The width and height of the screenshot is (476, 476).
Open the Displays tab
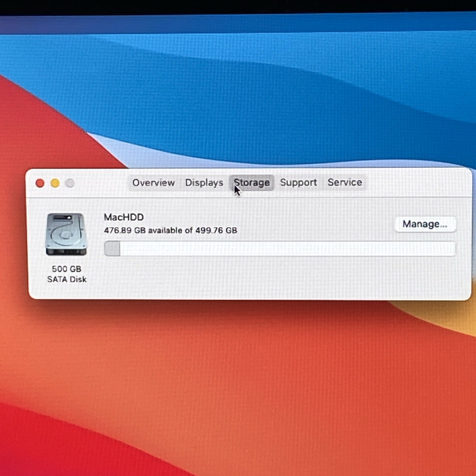[x=204, y=183]
